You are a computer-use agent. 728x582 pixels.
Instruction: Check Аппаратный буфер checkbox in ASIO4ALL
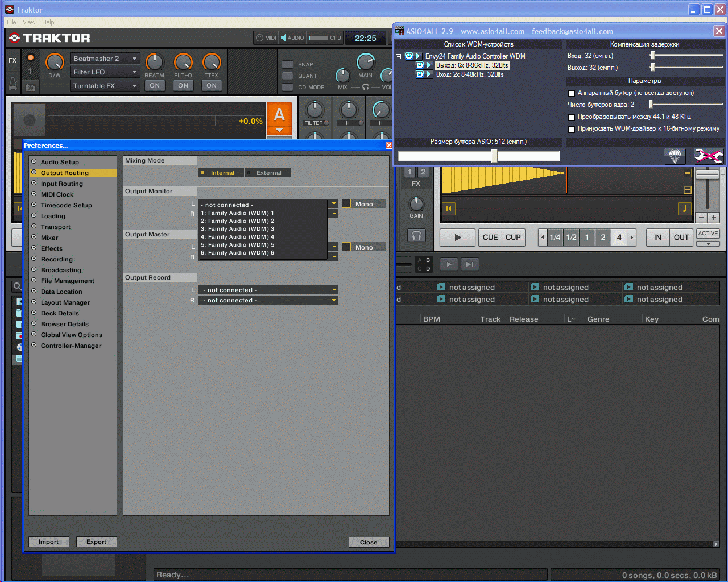click(x=571, y=93)
